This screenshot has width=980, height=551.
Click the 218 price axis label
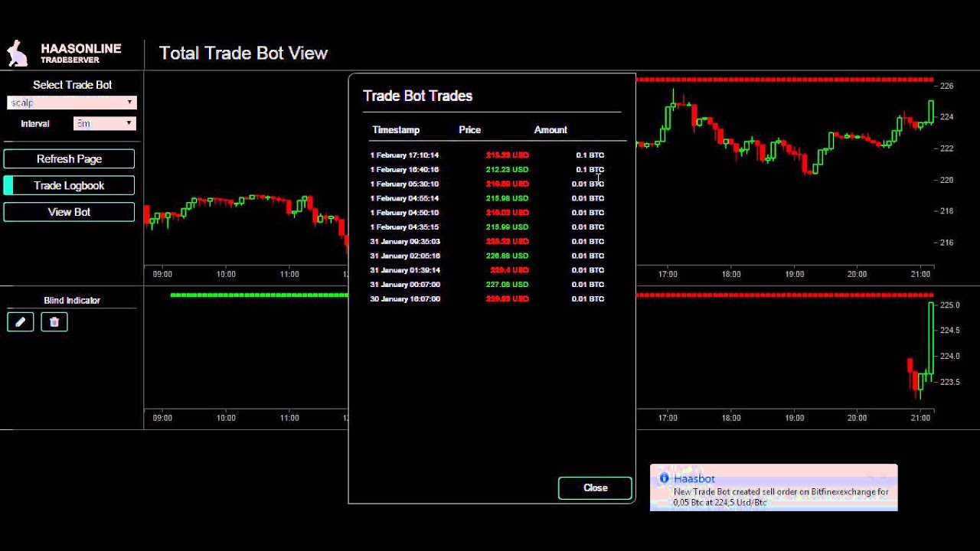pos(946,211)
